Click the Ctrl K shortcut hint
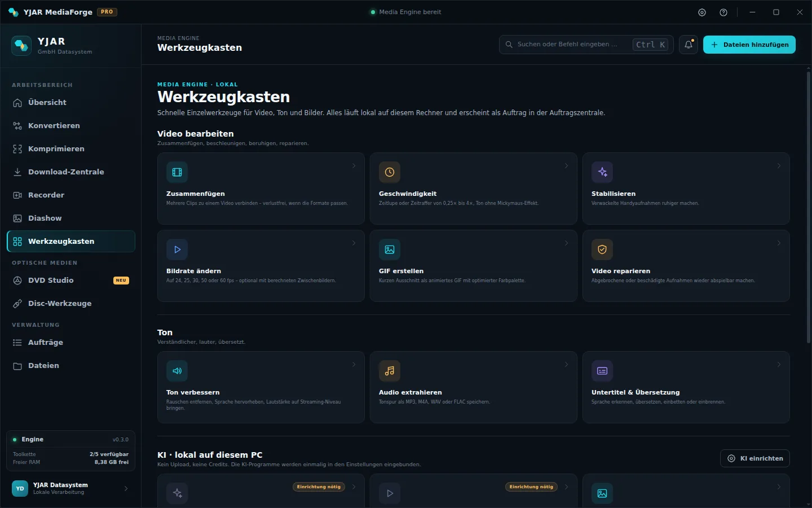This screenshot has height=508, width=812. point(651,45)
